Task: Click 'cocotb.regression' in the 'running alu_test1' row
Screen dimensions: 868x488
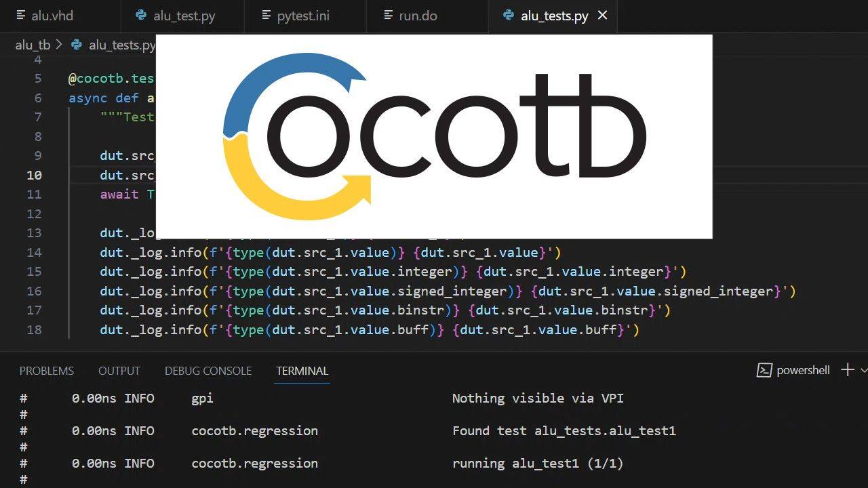Action: (255, 464)
